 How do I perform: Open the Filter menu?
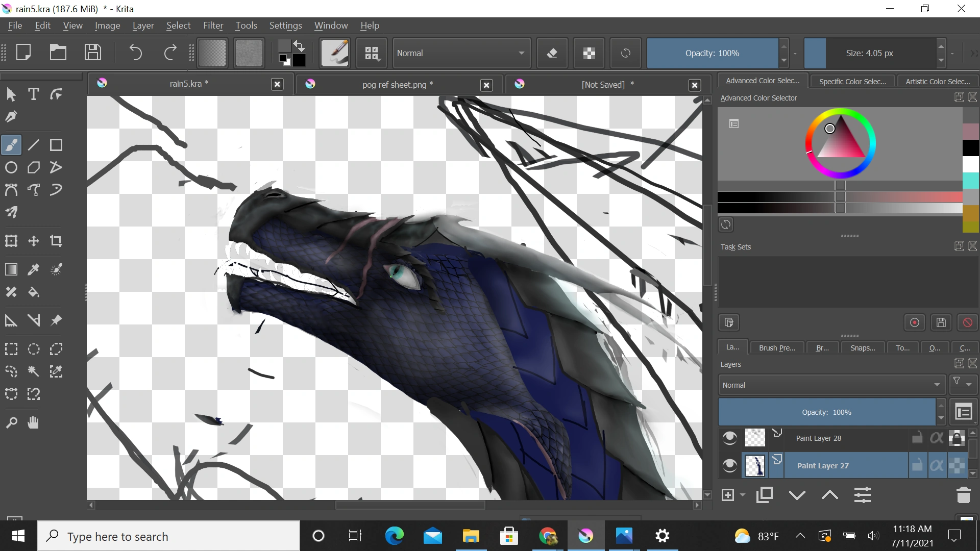pyautogui.click(x=213, y=25)
